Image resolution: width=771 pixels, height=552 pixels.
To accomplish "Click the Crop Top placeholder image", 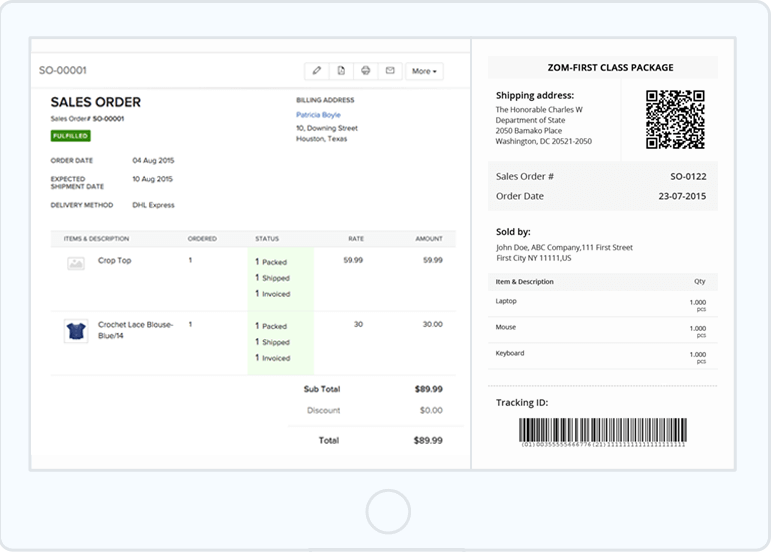I will tap(76, 263).
